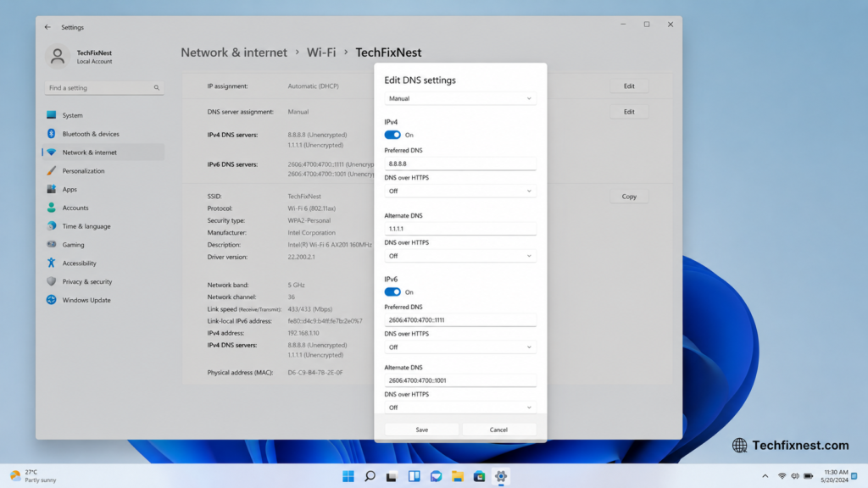Open the Manual DNS mode dropdown

tap(460, 98)
